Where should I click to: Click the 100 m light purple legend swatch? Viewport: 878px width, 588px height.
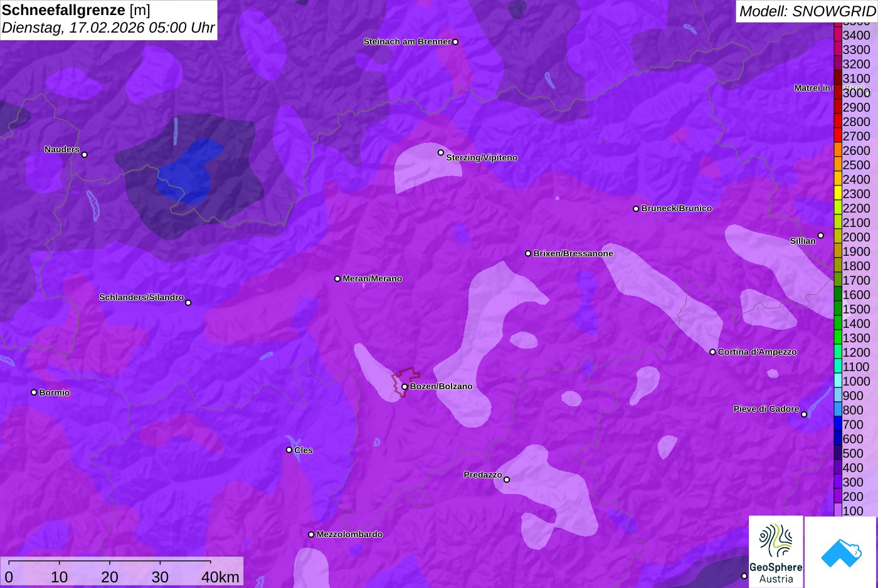[838, 510]
